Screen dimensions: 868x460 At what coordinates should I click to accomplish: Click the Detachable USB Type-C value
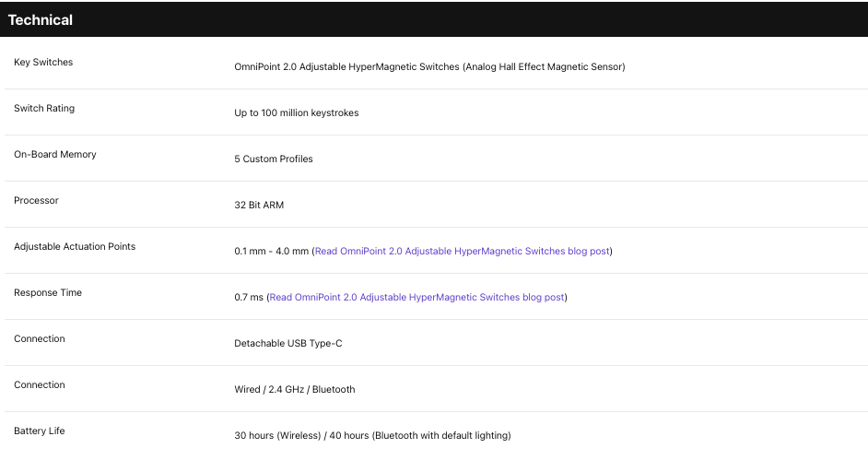tap(287, 343)
